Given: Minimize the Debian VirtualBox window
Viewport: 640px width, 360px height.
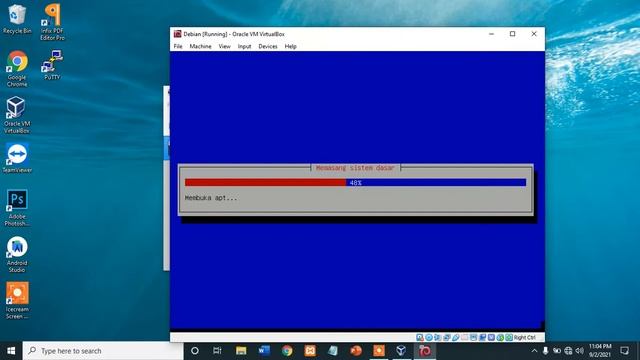Looking at the screenshot, I should click(x=491, y=34).
